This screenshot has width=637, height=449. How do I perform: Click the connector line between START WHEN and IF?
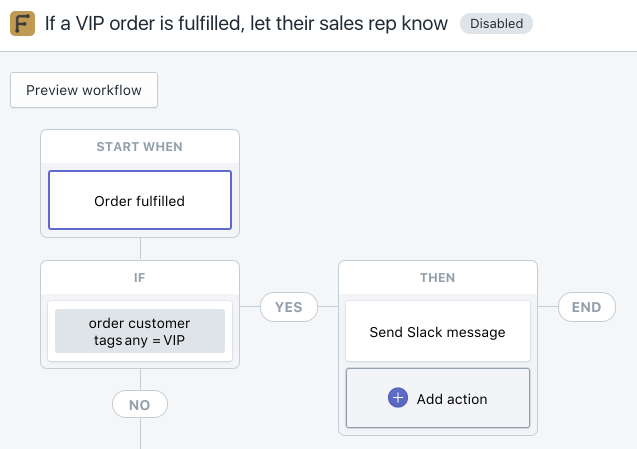(x=140, y=249)
